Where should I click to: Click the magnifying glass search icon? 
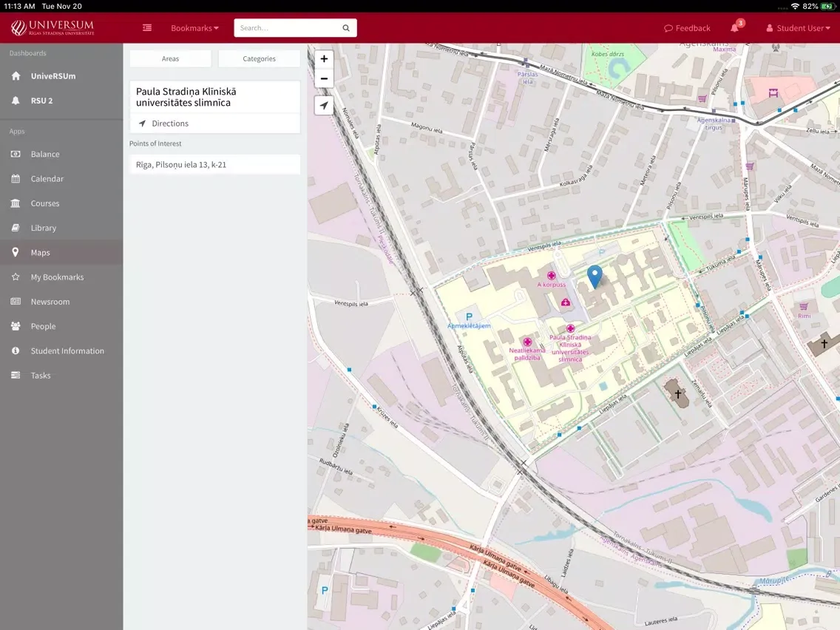pyautogui.click(x=346, y=28)
